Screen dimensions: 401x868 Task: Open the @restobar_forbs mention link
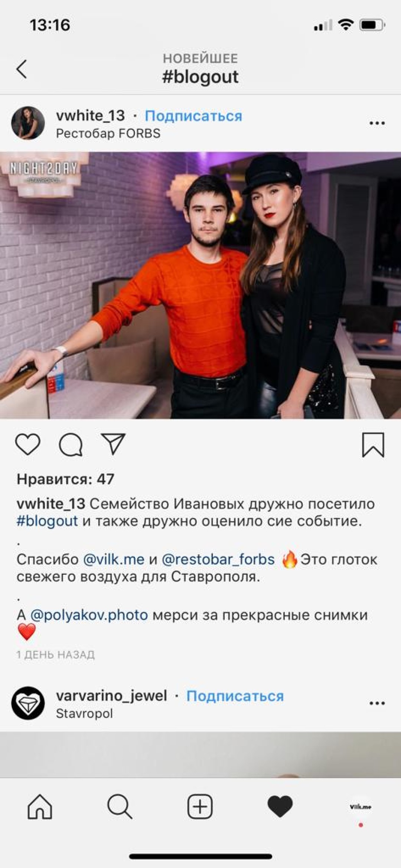[x=218, y=559]
